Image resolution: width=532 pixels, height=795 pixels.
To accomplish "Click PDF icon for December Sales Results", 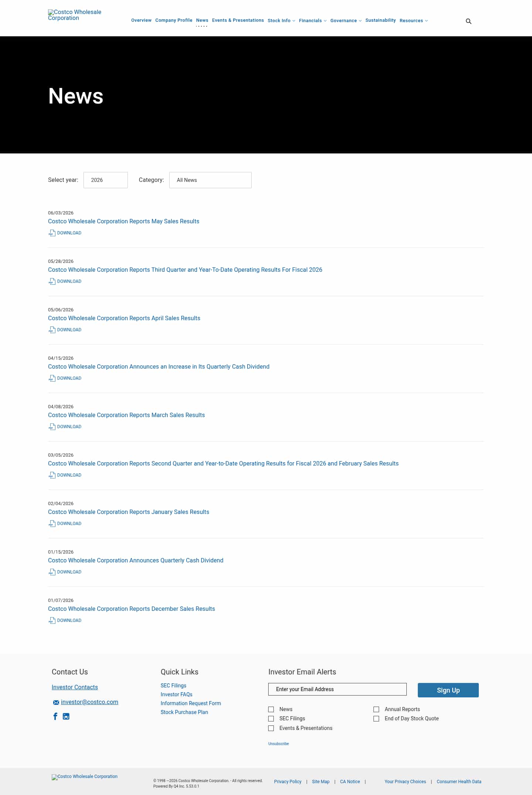I will 52,620.
